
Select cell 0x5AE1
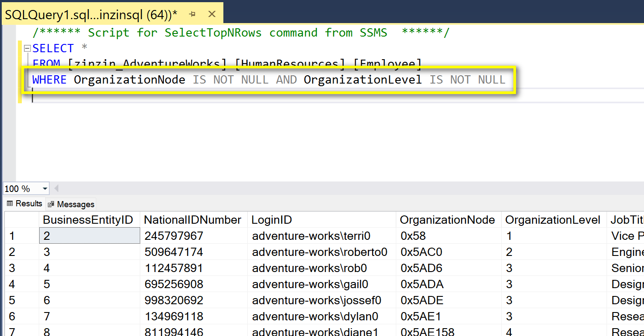coord(448,316)
